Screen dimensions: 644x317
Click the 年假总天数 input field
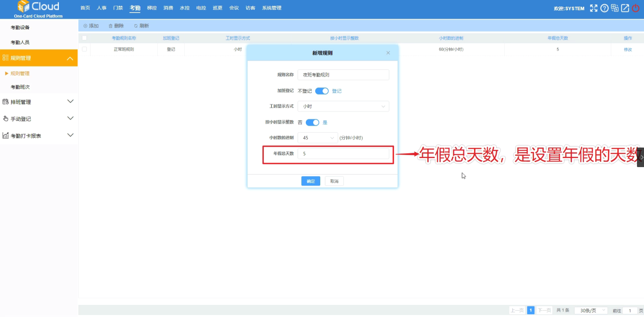click(343, 154)
